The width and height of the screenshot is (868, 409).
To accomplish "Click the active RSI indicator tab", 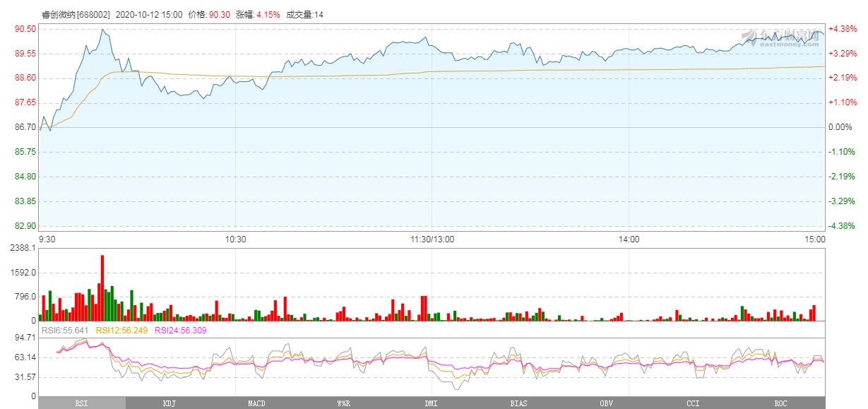I will tap(82, 403).
